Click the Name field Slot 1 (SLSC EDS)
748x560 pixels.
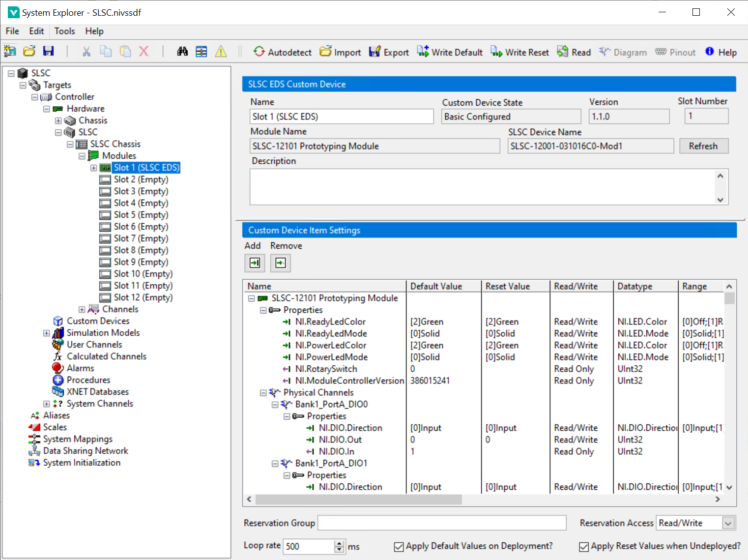tap(342, 117)
